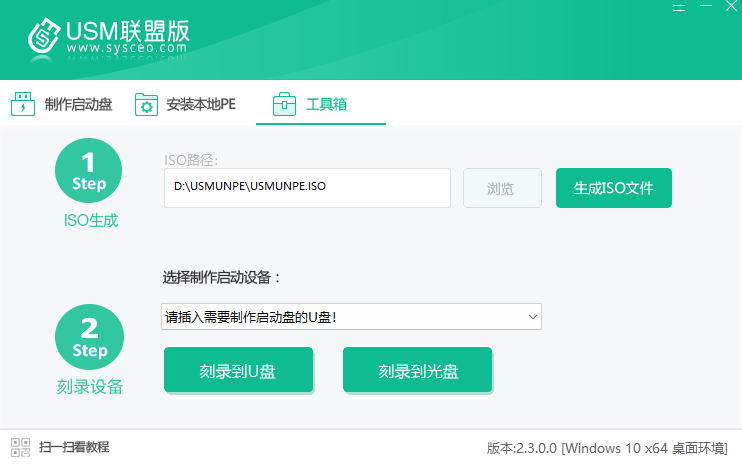The image size is (742, 466).
Task: Click the Step 1 circle badge
Action: point(89,172)
